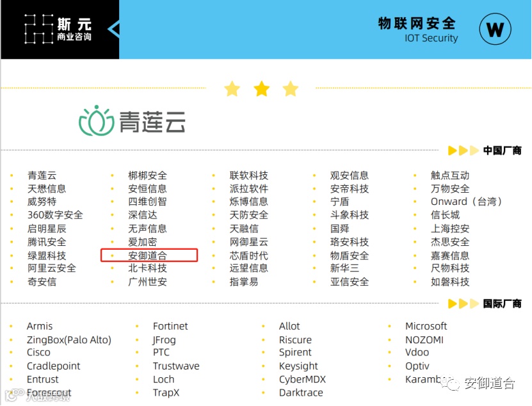Select 北卡科技 entry
532x406 pixels.
pyautogui.click(x=148, y=268)
